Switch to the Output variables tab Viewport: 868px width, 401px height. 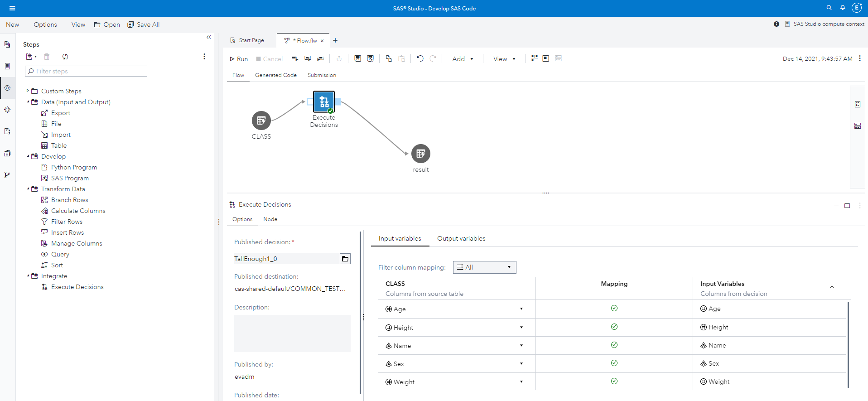[461, 238]
